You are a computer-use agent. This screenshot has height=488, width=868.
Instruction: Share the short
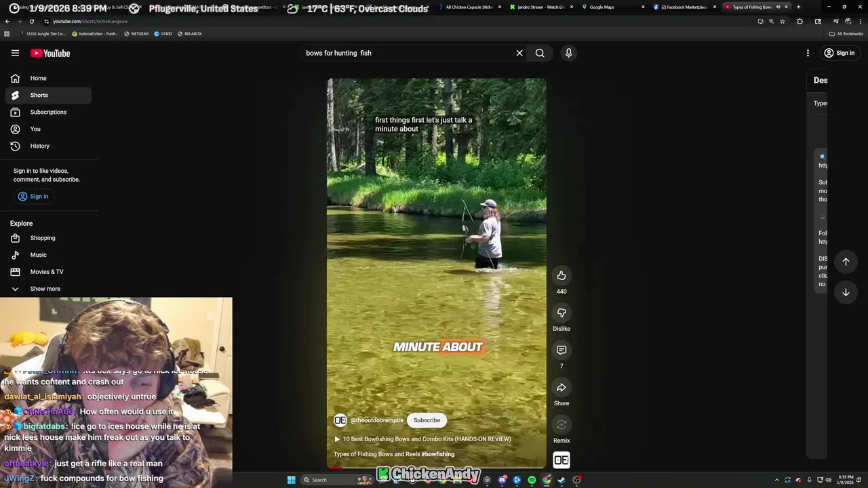pyautogui.click(x=561, y=387)
